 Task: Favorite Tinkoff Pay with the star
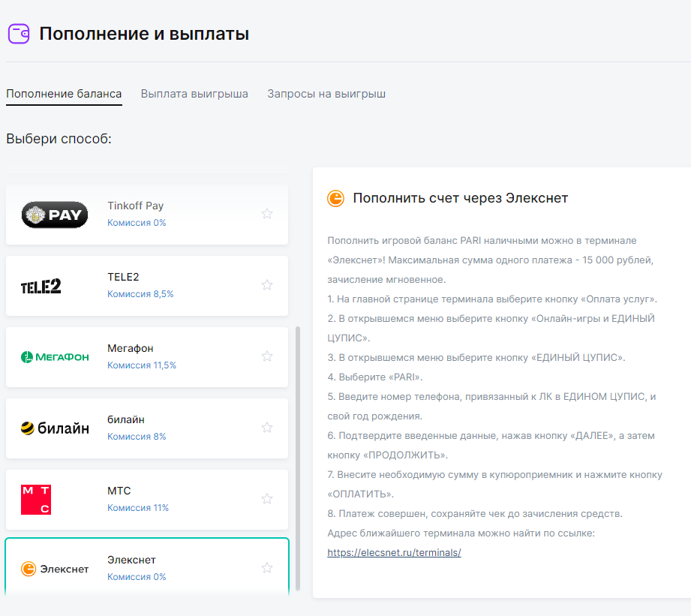[267, 214]
